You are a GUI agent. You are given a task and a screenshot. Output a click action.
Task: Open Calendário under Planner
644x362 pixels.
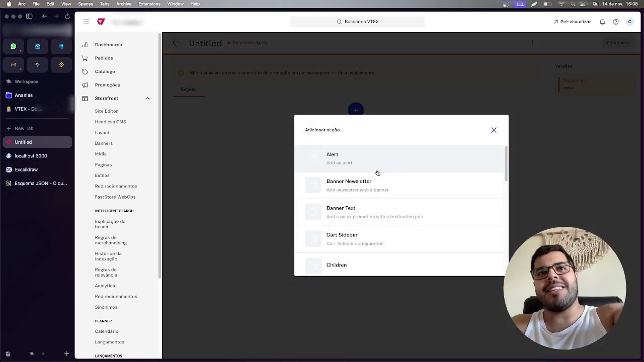point(107,331)
